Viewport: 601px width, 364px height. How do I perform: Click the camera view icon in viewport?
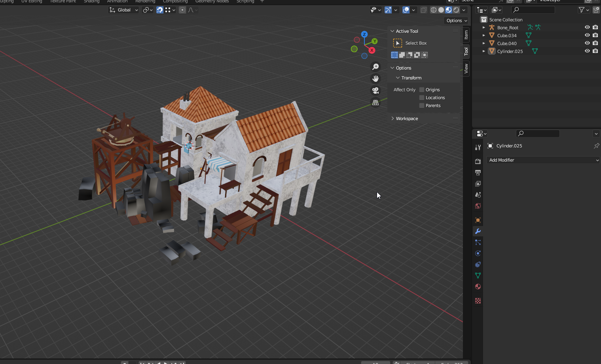(375, 91)
